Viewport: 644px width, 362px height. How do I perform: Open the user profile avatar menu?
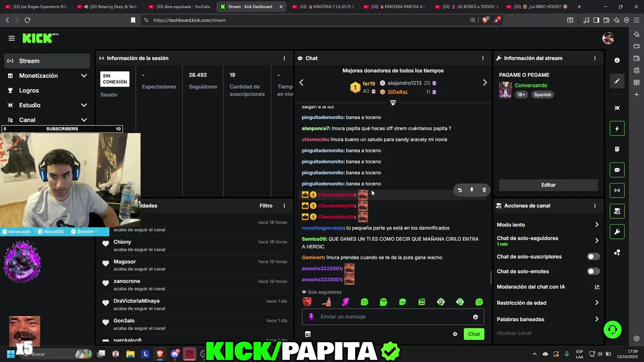click(608, 38)
